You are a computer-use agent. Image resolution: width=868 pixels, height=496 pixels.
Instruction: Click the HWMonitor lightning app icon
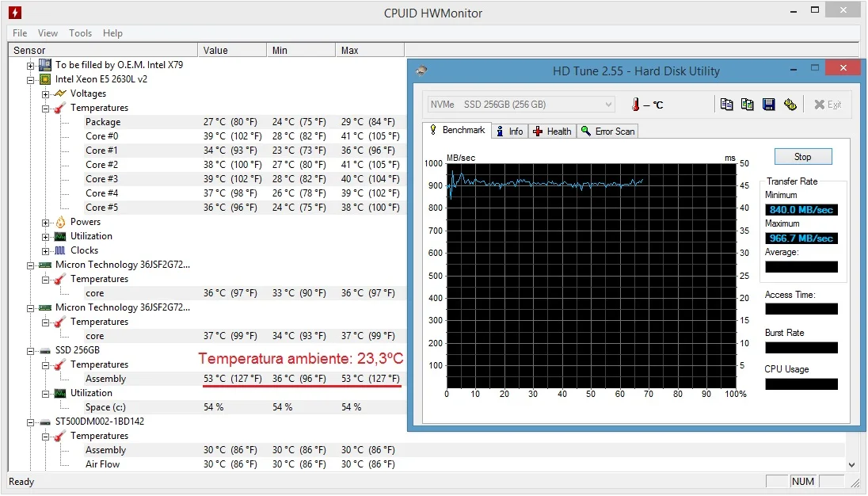15,12
